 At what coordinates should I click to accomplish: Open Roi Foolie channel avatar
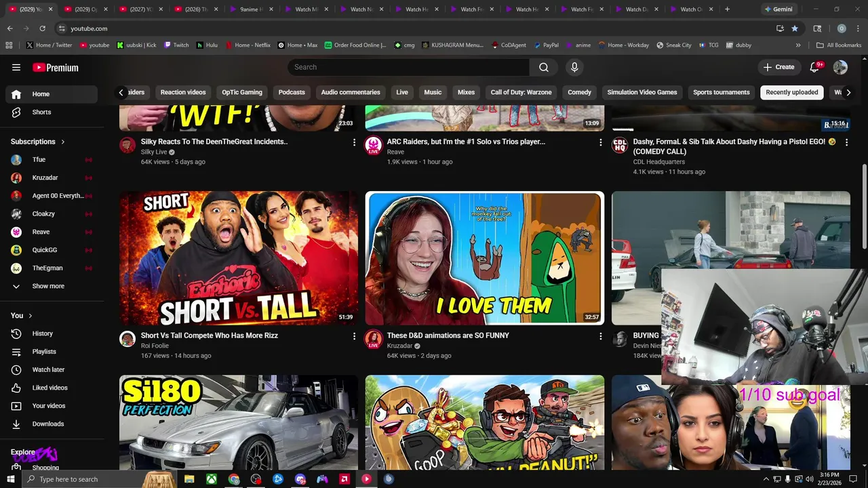(x=127, y=339)
